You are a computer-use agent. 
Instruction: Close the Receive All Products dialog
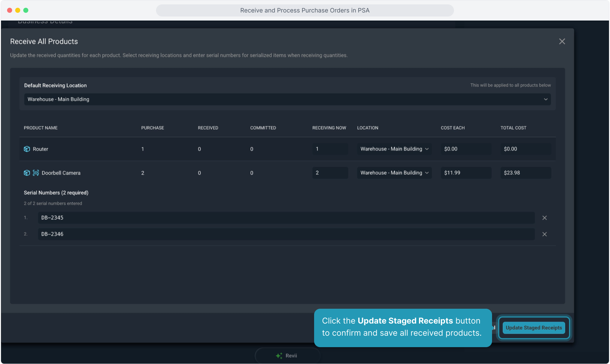point(562,41)
